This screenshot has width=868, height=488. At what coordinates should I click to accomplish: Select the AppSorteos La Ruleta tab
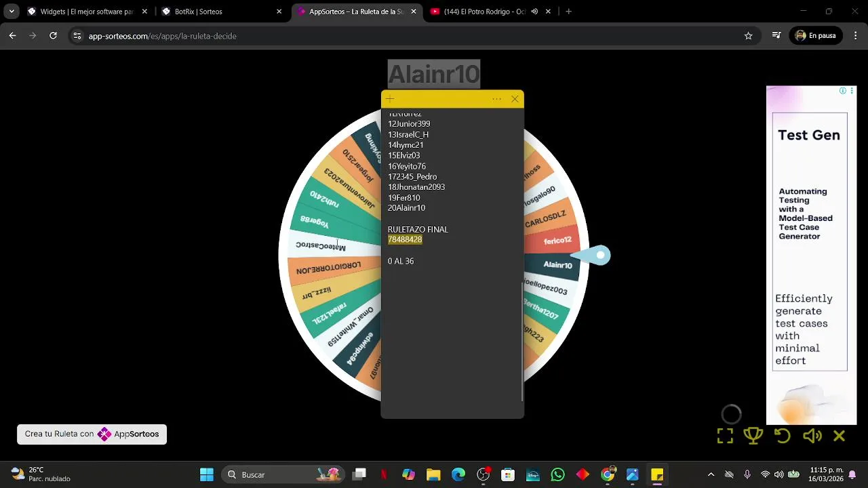pos(355,12)
